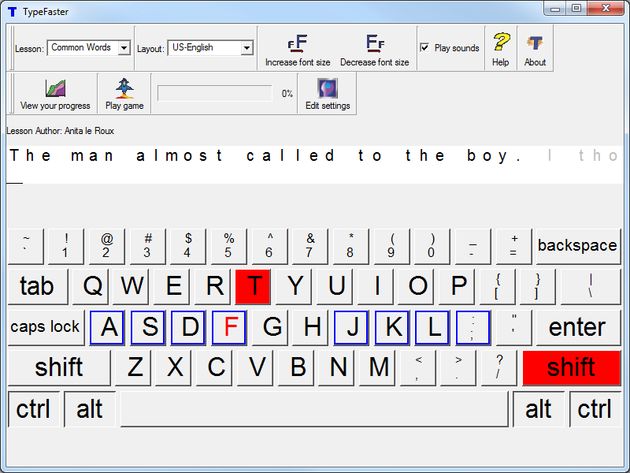Click the semicolon colon key

474,327
